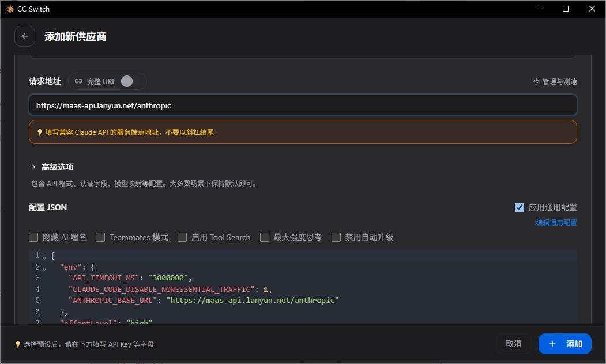Collapse JSON line 1 fold arrow
Image resolution: width=606 pixels, height=364 pixels.
44,257
